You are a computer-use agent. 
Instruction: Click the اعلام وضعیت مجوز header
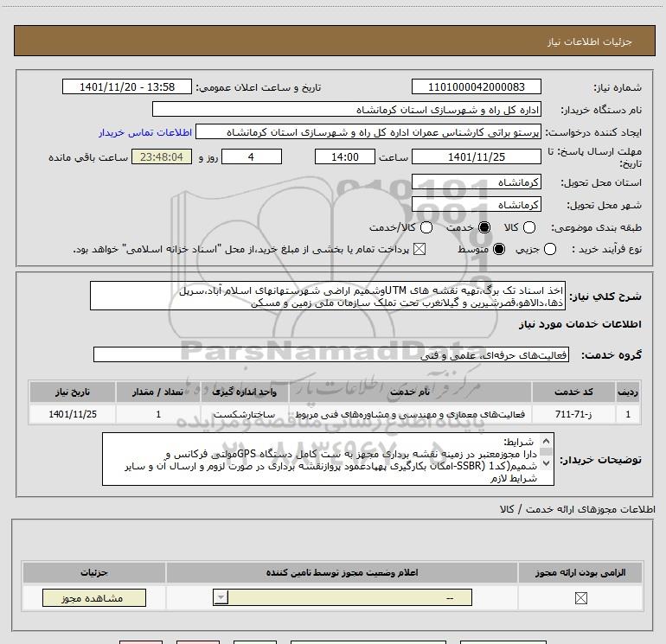[x=342, y=572]
